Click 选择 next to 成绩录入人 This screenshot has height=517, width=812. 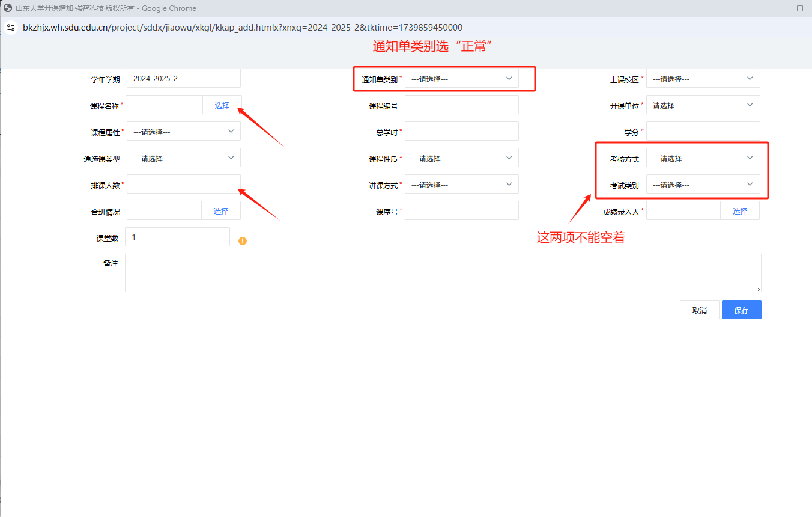coord(740,211)
